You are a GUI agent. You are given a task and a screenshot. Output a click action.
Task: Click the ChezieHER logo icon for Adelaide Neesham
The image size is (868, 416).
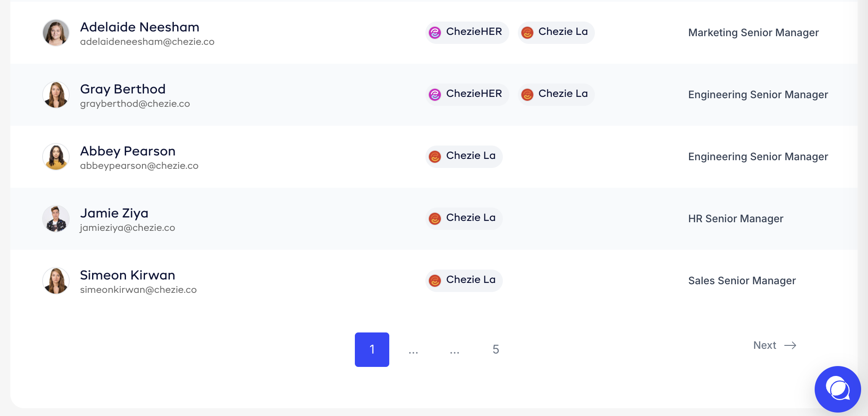[435, 33]
